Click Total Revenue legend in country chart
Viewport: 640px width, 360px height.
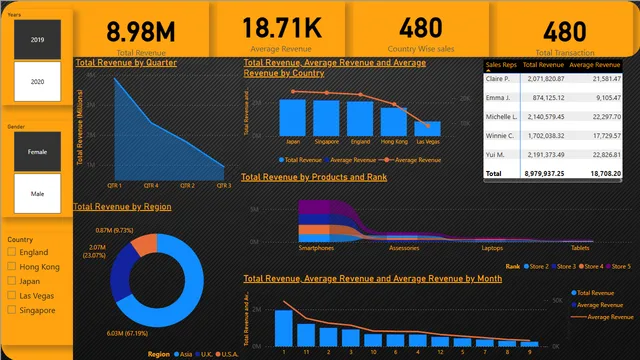300,160
